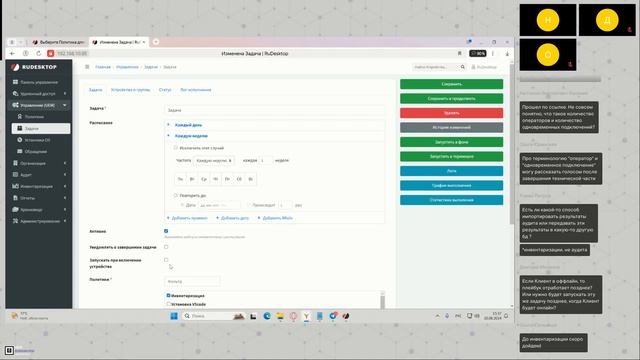
Task: Open the new browser tab plus button
Action: pyautogui.click(x=156, y=42)
